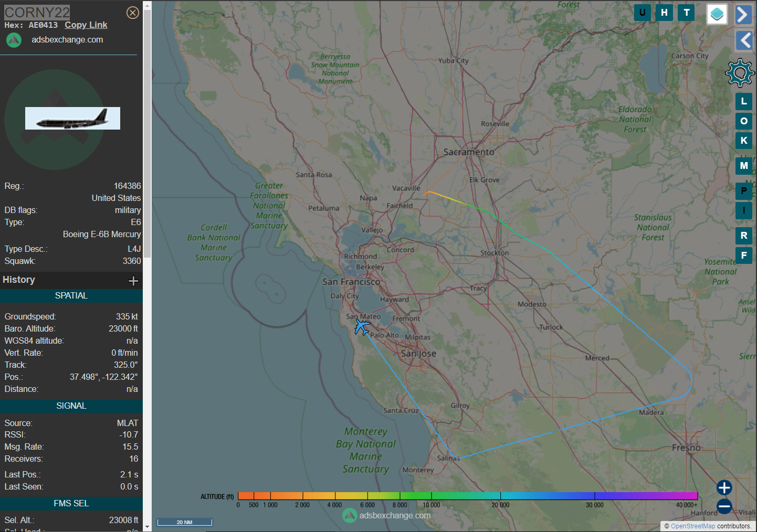Toggle the F map option button

coord(744,256)
